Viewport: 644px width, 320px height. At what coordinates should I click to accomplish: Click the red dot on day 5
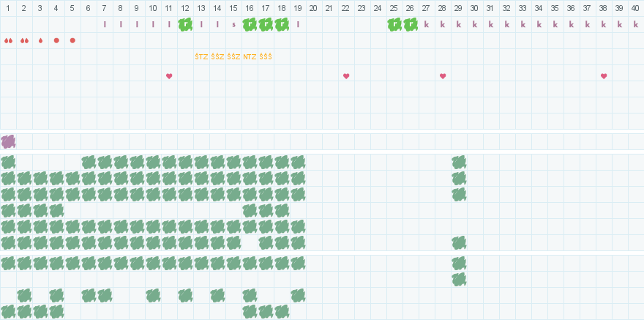pyautogui.click(x=72, y=40)
